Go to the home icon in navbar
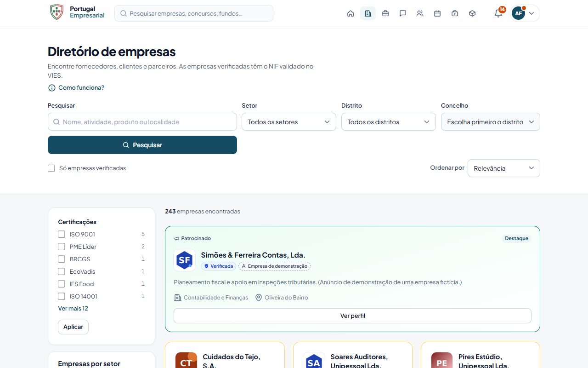The height and width of the screenshot is (368, 588). pos(351,13)
